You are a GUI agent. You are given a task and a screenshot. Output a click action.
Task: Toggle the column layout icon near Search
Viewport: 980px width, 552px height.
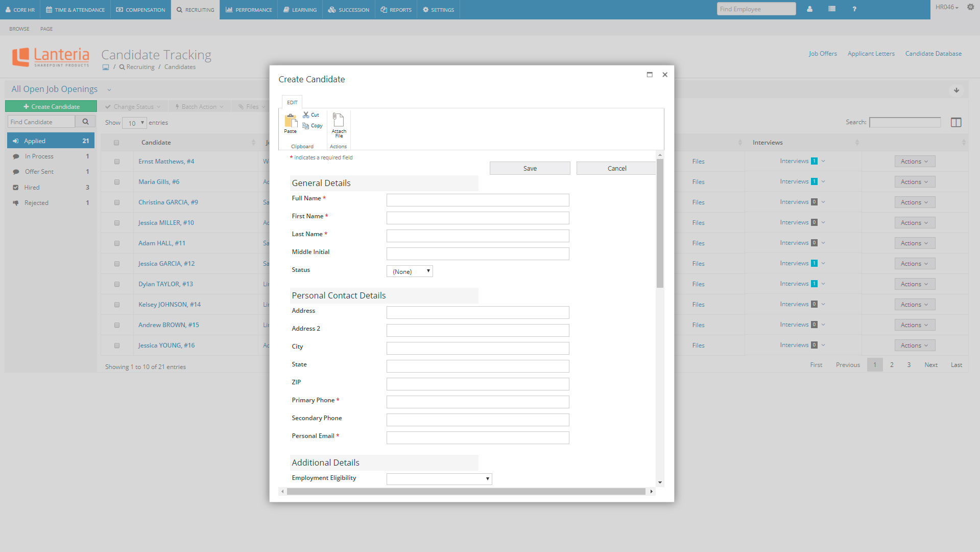coord(956,122)
